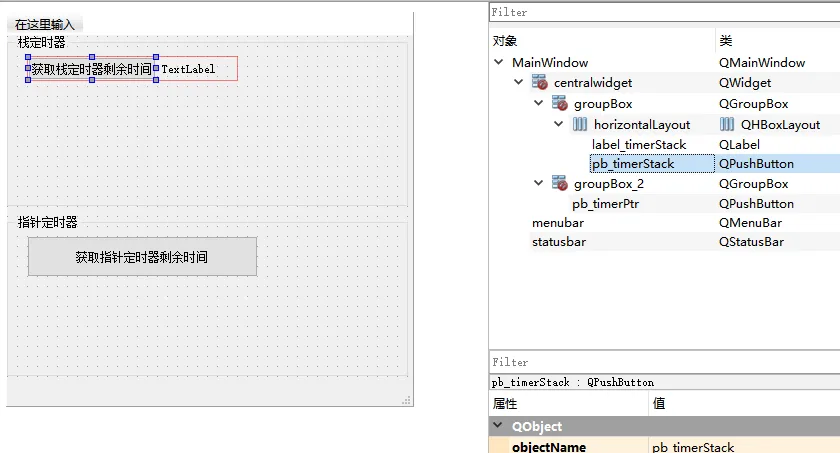The width and height of the screenshot is (840, 453).
Task: Click the centralwidget broken-layout icon
Action: coord(540,83)
